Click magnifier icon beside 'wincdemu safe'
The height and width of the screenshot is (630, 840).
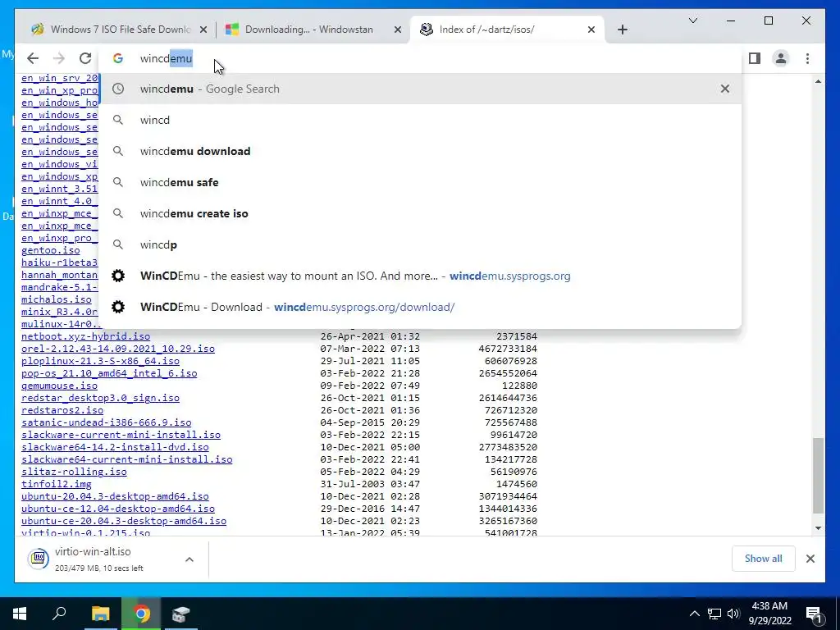(118, 182)
